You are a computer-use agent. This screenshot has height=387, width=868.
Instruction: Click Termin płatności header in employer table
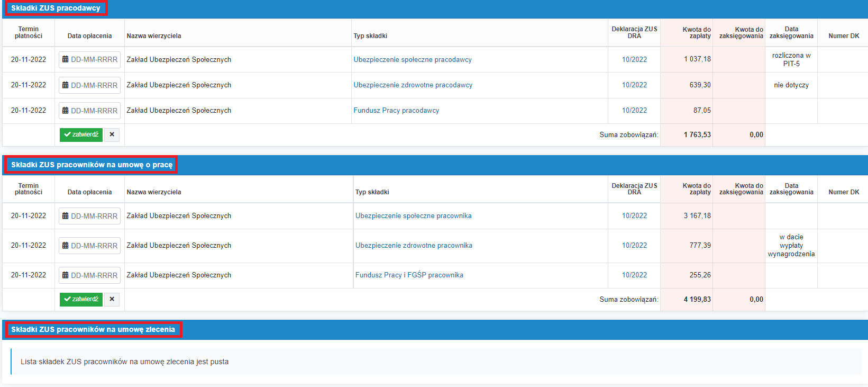click(x=29, y=33)
